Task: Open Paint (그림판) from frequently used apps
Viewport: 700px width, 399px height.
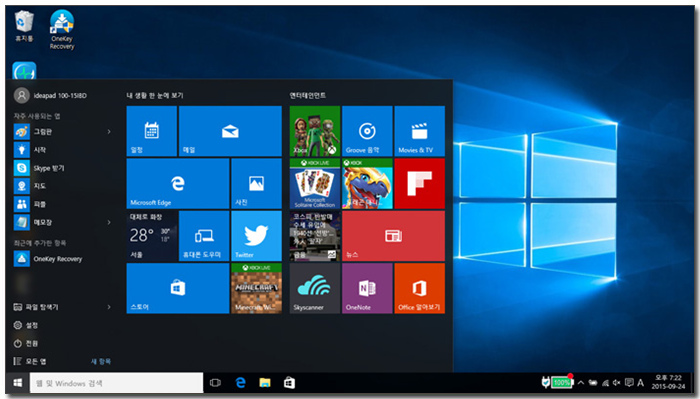Action: 62,132
